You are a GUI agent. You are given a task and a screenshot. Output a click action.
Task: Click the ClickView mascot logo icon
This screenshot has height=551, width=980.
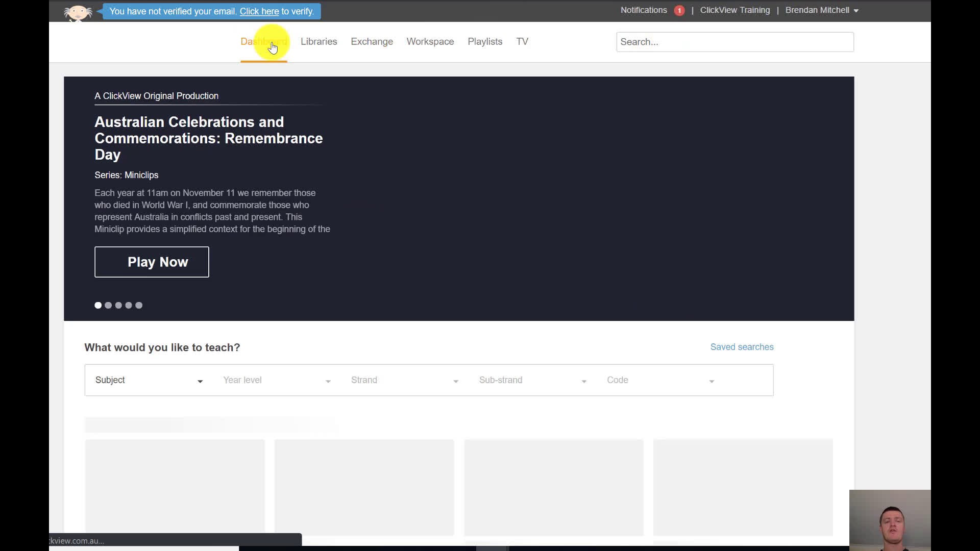(78, 12)
